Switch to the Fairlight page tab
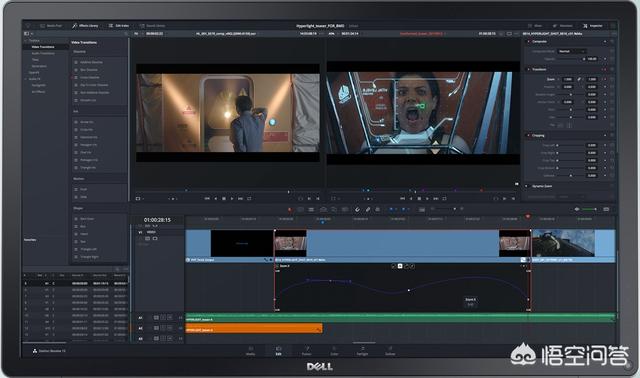The width and height of the screenshot is (640, 378). [x=362, y=351]
